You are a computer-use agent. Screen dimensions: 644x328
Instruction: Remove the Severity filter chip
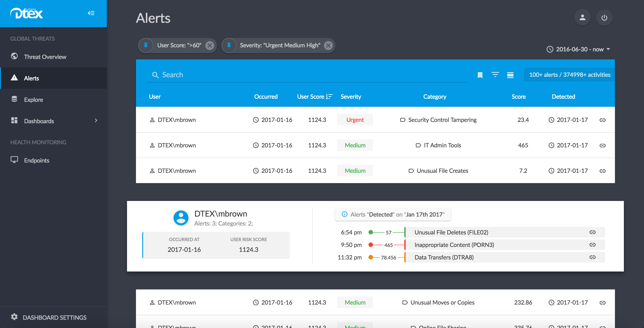(x=328, y=45)
